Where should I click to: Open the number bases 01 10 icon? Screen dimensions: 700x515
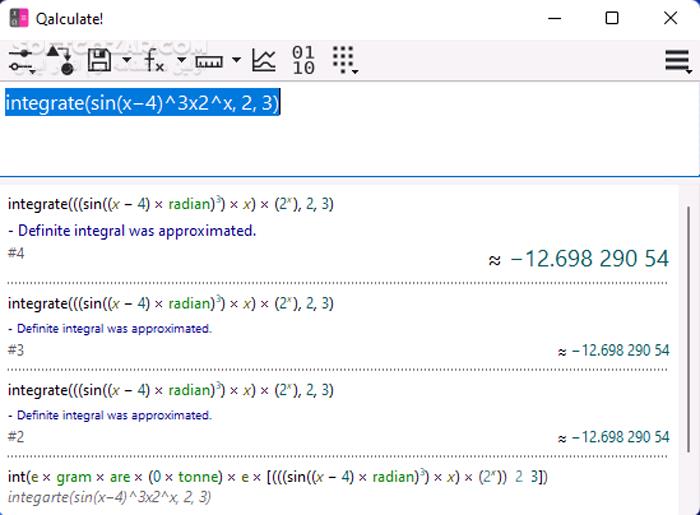click(303, 61)
